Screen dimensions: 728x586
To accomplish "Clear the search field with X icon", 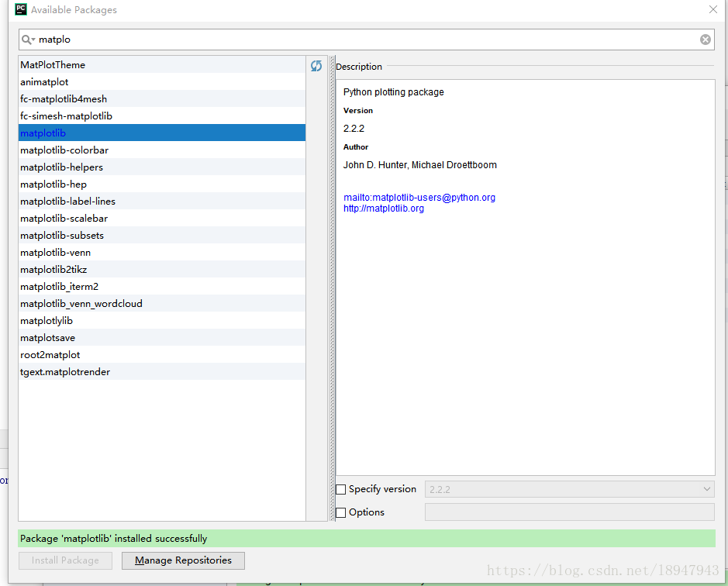I will 706,40.
